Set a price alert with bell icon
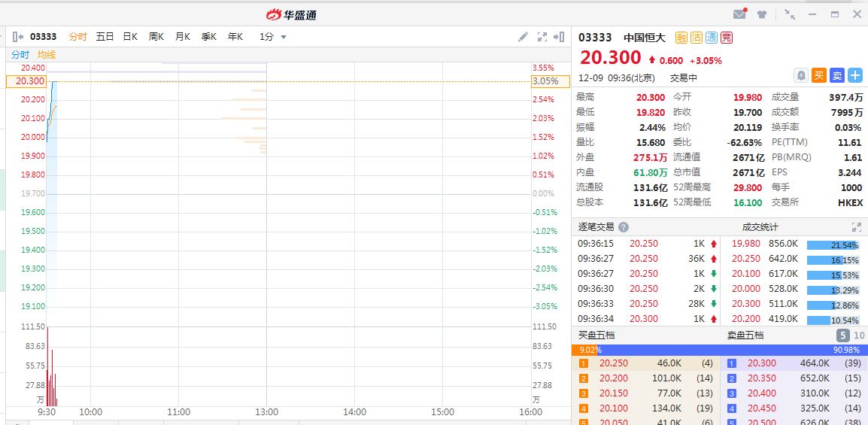This screenshot has height=425, width=868. click(802, 75)
